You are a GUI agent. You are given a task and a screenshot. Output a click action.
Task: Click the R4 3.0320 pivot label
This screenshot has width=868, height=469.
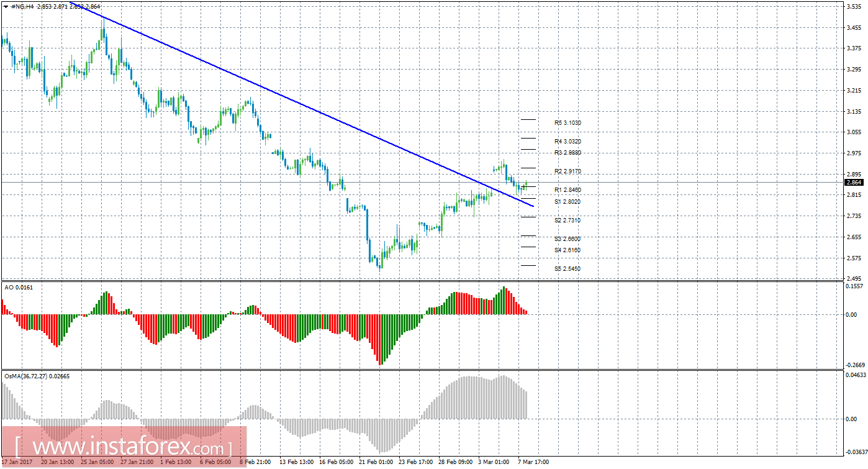(x=567, y=142)
